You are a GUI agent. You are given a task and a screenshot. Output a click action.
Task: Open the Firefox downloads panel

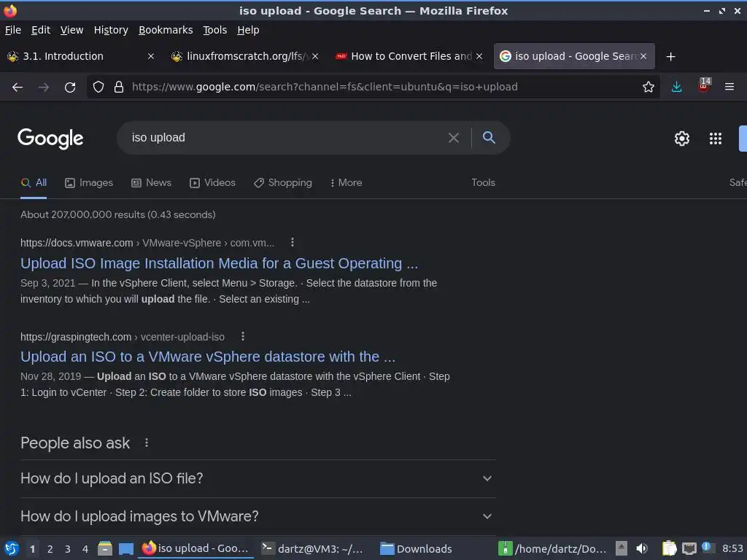click(676, 87)
